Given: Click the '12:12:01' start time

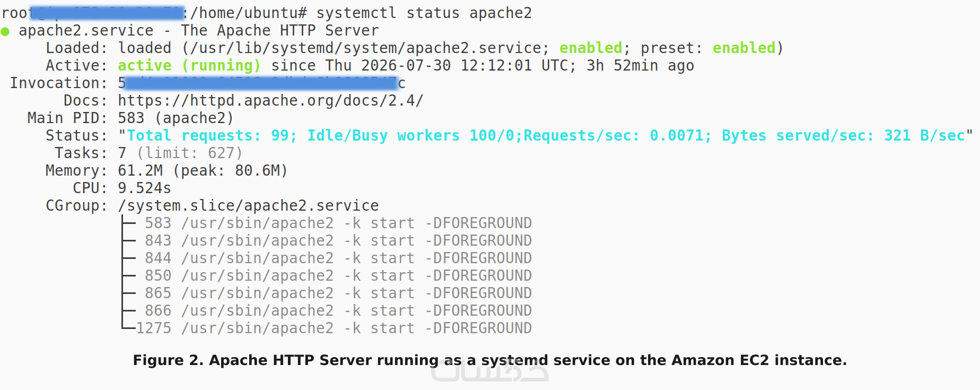Looking at the screenshot, I should point(496,66).
